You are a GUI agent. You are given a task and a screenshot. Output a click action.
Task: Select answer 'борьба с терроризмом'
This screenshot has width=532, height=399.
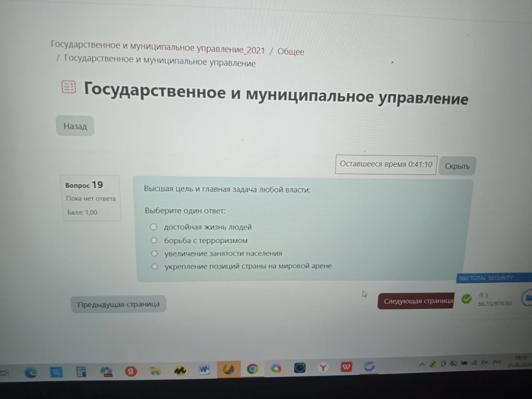154,240
